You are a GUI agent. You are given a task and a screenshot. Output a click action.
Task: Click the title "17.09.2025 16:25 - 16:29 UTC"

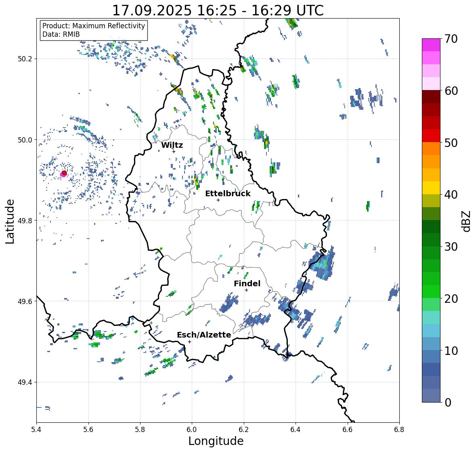(218, 10)
